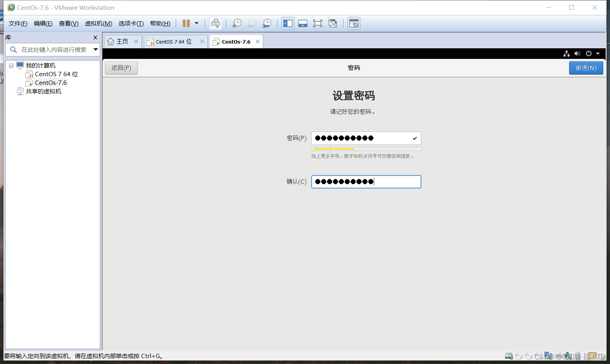Click the search magnifier icon in library

[13, 49]
